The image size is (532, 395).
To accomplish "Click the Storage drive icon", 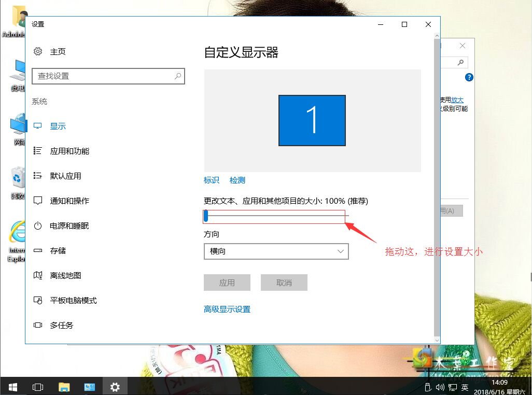I will pyautogui.click(x=38, y=250).
